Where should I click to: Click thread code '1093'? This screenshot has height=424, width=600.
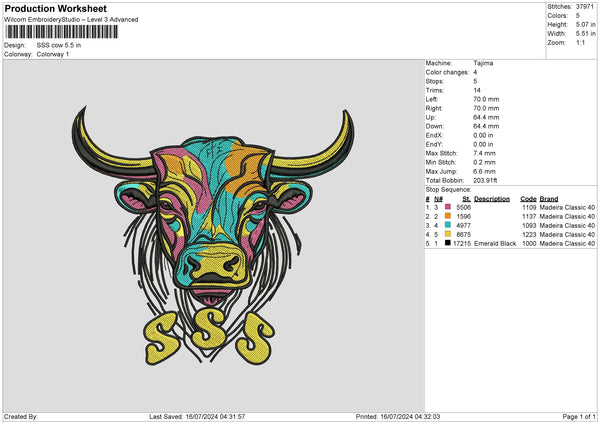pos(529,225)
